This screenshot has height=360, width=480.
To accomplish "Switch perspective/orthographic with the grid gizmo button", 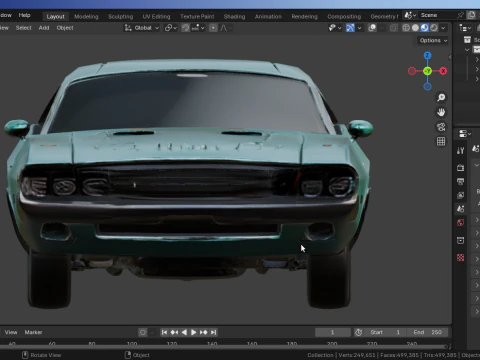I will coord(441,141).
